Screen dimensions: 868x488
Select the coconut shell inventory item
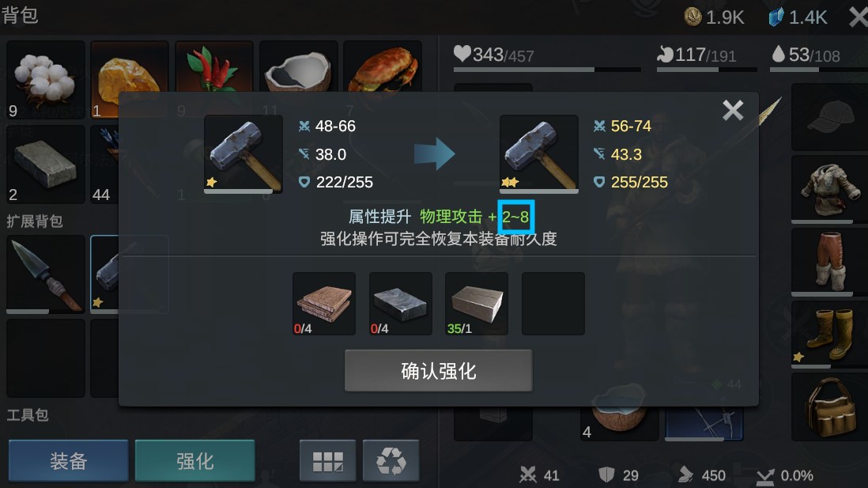(298, 66)
